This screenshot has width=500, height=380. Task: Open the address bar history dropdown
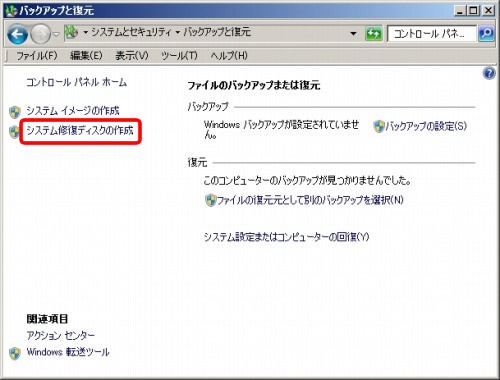(353, 34)
